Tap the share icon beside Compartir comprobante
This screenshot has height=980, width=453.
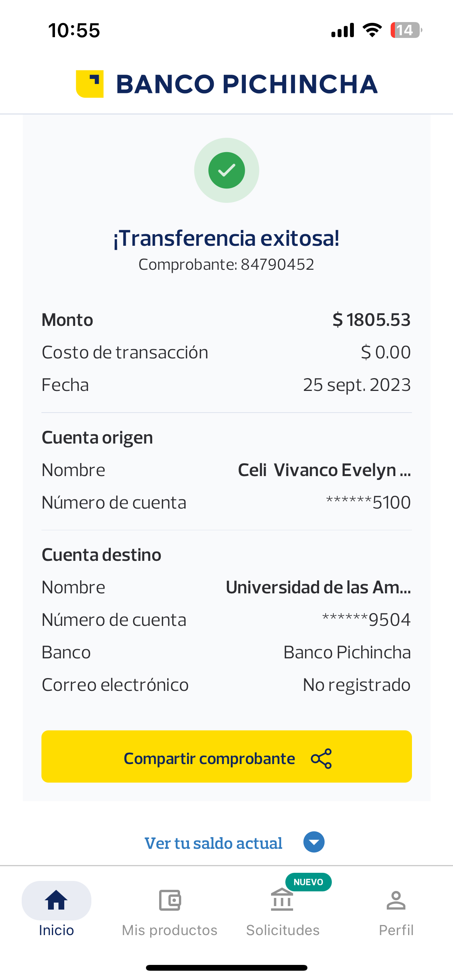pyautogui.click(x=321, y=759)
